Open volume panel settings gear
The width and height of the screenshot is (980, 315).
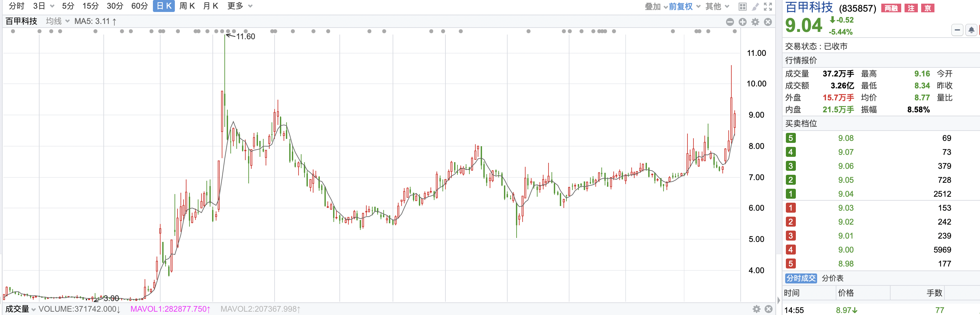coord(757,309)
